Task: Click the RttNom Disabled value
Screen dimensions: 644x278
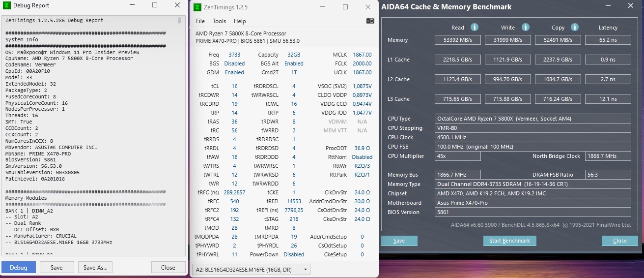Action: click(362, 157)
